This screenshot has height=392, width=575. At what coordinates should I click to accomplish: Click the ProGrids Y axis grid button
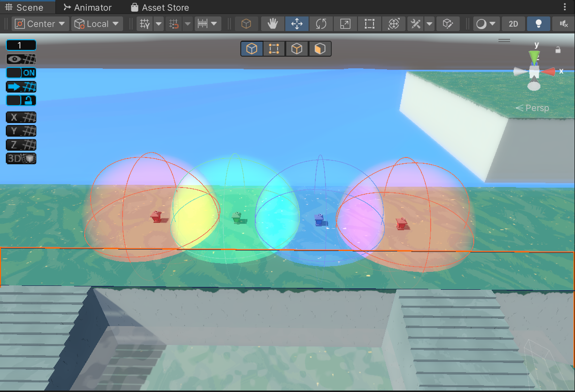(x=21, y=131)
